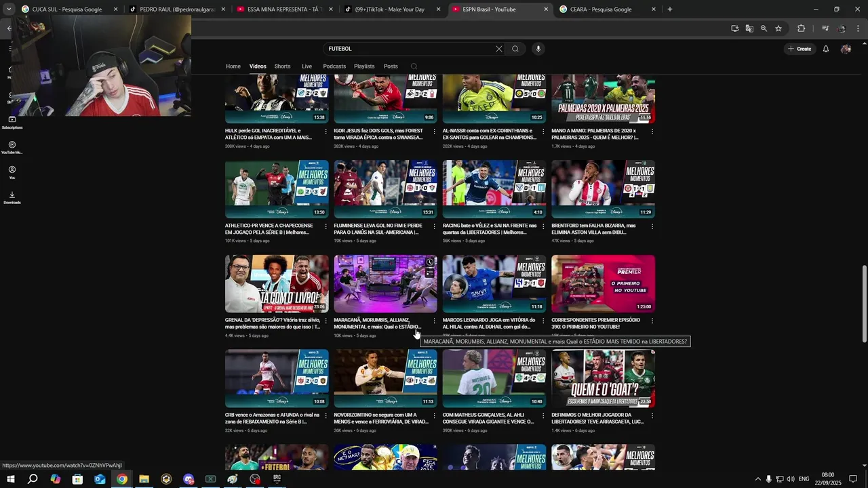The width and height of the screenshot is (868, 488).
Task: Open CRB vence o Amazonas video title
Action: pyautogui.click(x=272, y=418)
